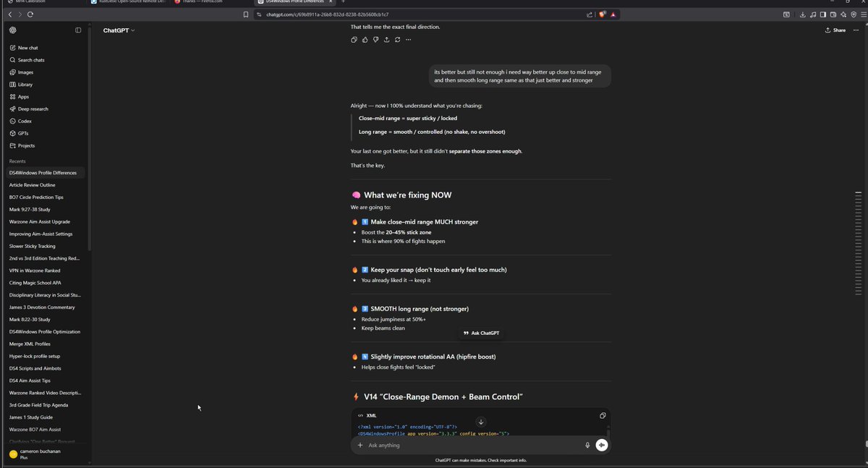Screen dimensions: 868x468
Task: Open GPTs from the sidebar
Action: point(44,134)
